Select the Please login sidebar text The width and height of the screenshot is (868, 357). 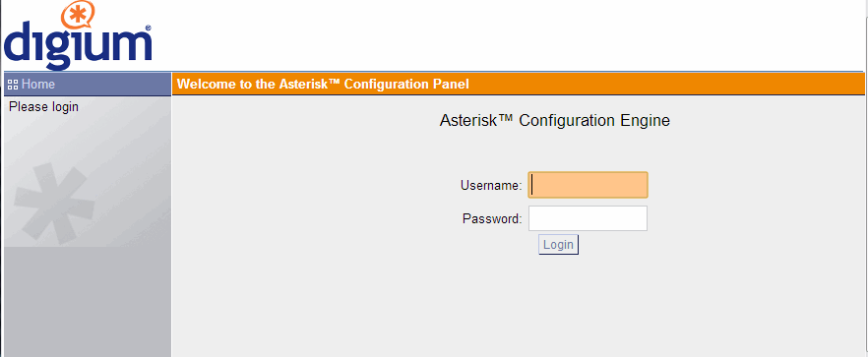point(43,107)
